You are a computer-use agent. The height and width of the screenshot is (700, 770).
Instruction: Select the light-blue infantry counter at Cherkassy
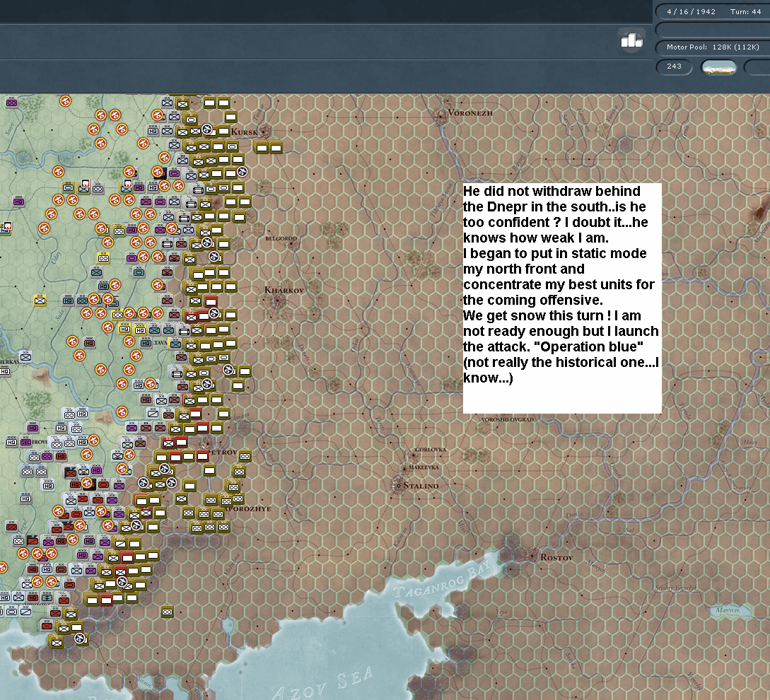coord(25,356)
